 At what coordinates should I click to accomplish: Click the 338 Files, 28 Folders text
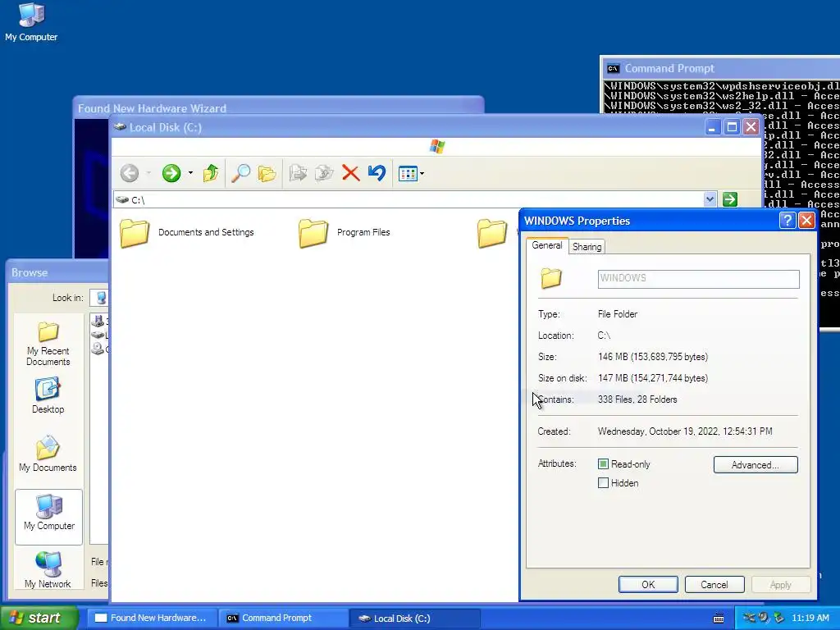tap(637, 399)
